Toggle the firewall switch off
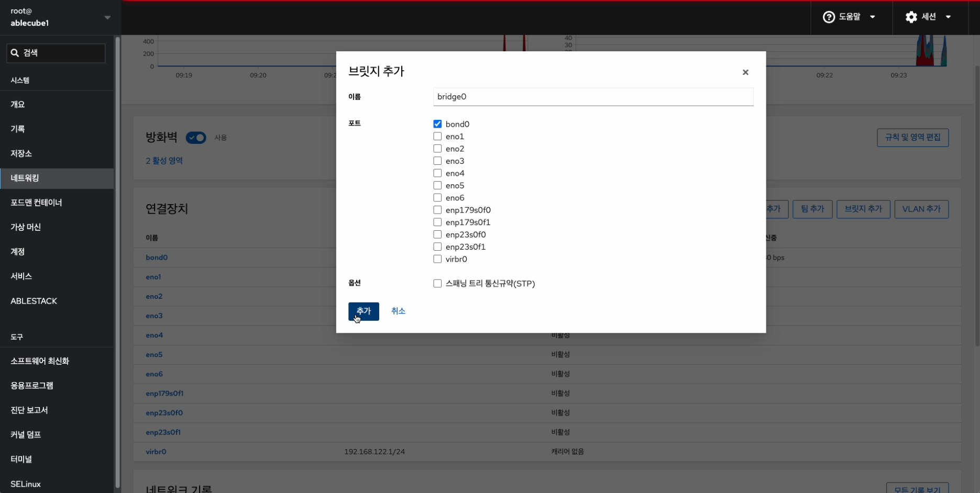The image size is (980, 493). tap(196, 138)
